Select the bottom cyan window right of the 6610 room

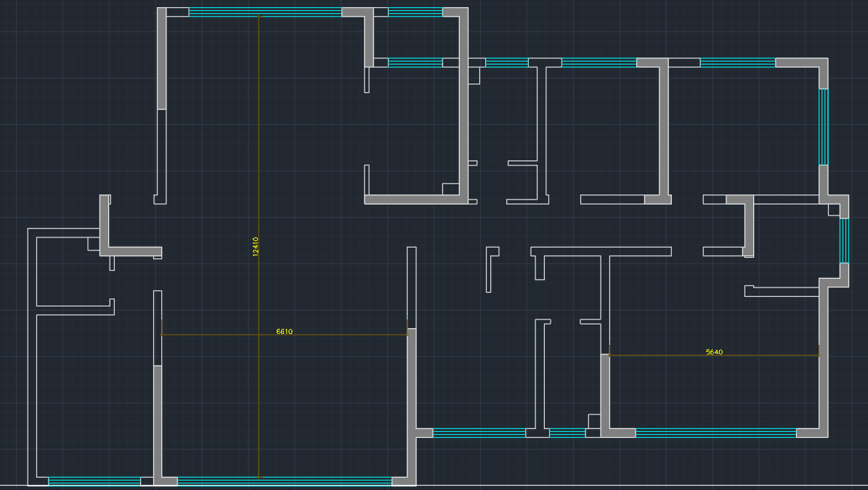(479, 433)
